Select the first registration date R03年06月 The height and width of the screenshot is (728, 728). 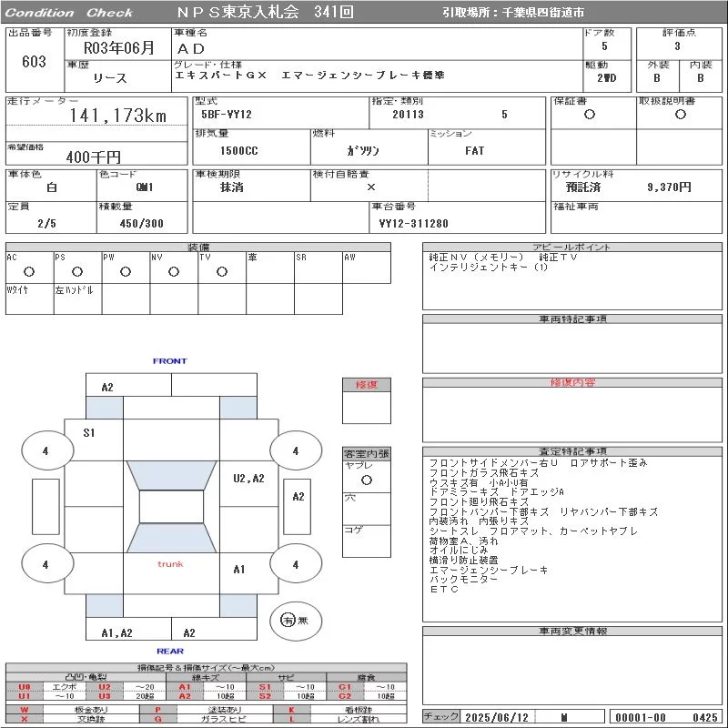pos(118,47)
